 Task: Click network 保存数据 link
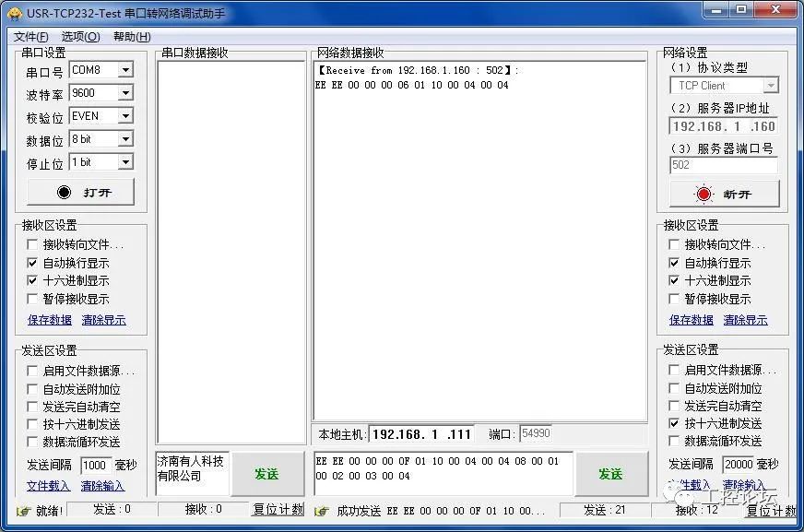[x=692, y=320]
